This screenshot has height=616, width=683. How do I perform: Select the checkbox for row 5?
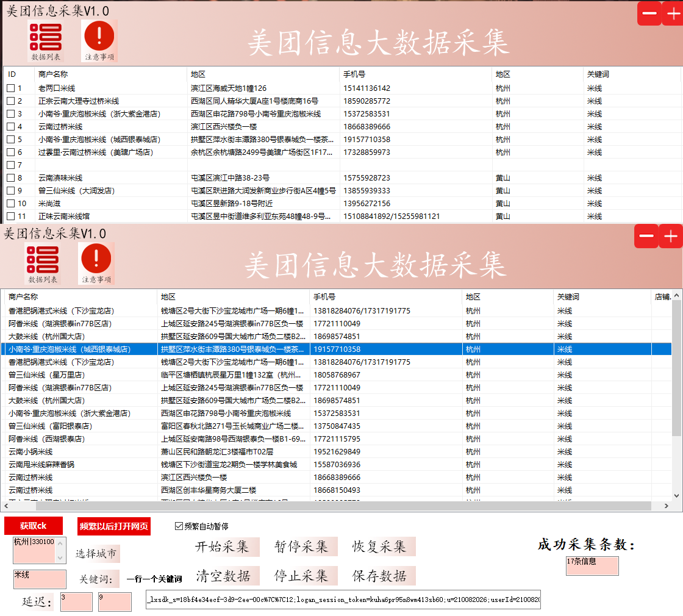pos(11,140)
